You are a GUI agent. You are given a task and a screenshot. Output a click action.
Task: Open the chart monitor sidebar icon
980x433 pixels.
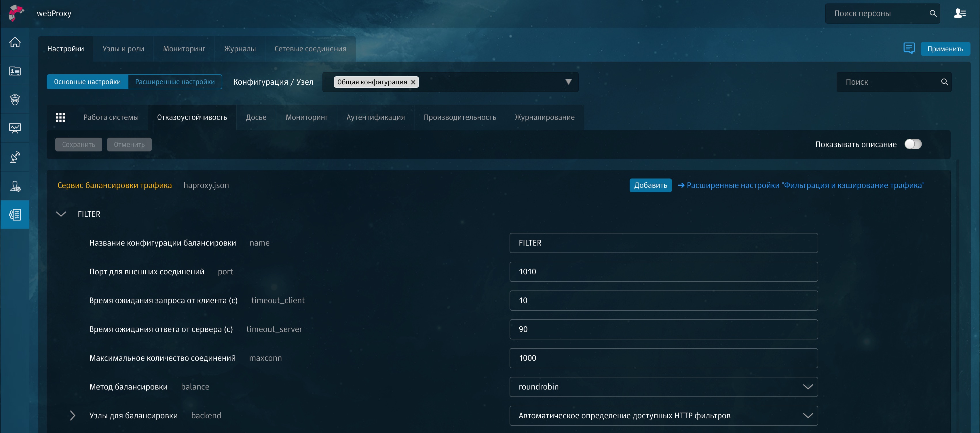(15, 128)
